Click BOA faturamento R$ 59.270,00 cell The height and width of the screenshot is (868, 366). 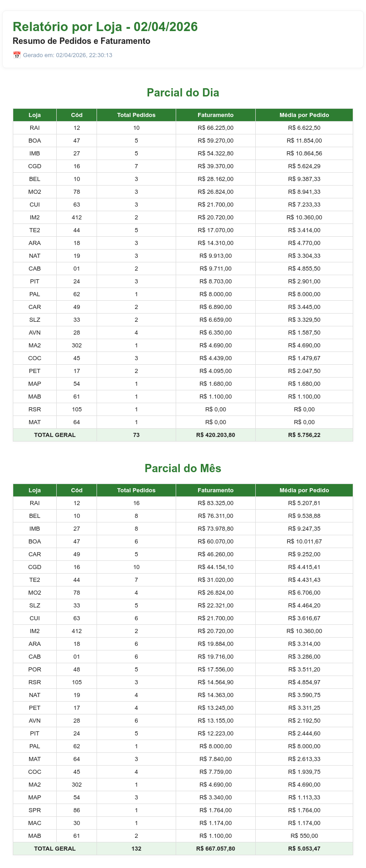coord(215,141)
